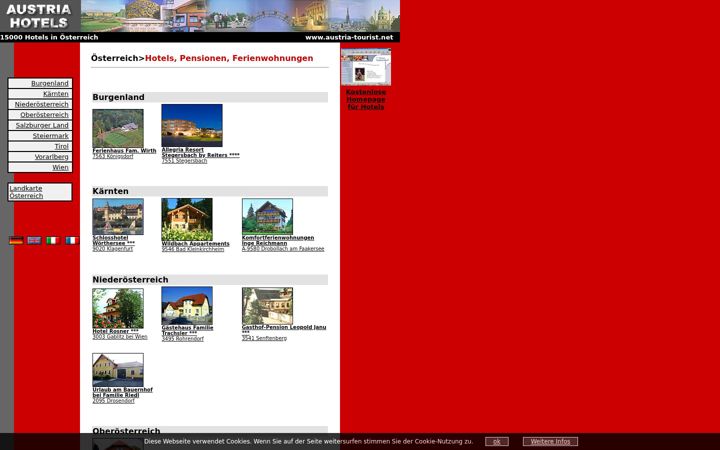720x450 pixels.
Task: Open Komfortferienwohnungen Inge Reichmann link
Action: [278, 241]
